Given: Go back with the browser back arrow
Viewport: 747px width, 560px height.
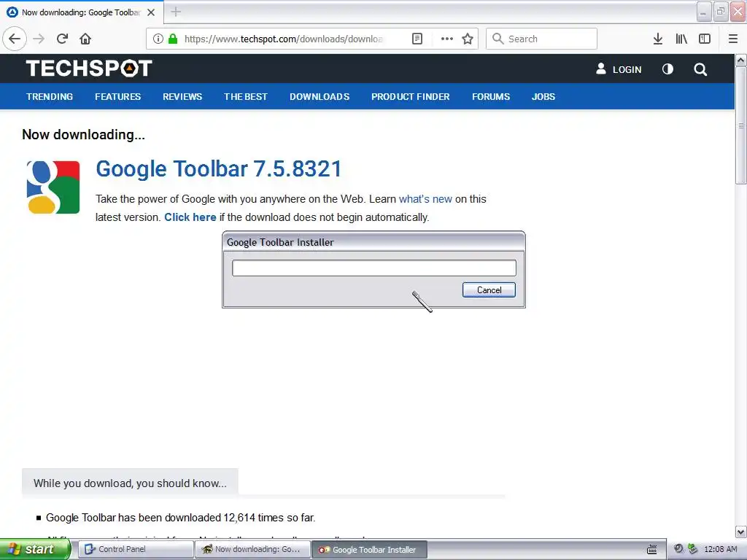Looking at the screenshot, I should [15, 39].
